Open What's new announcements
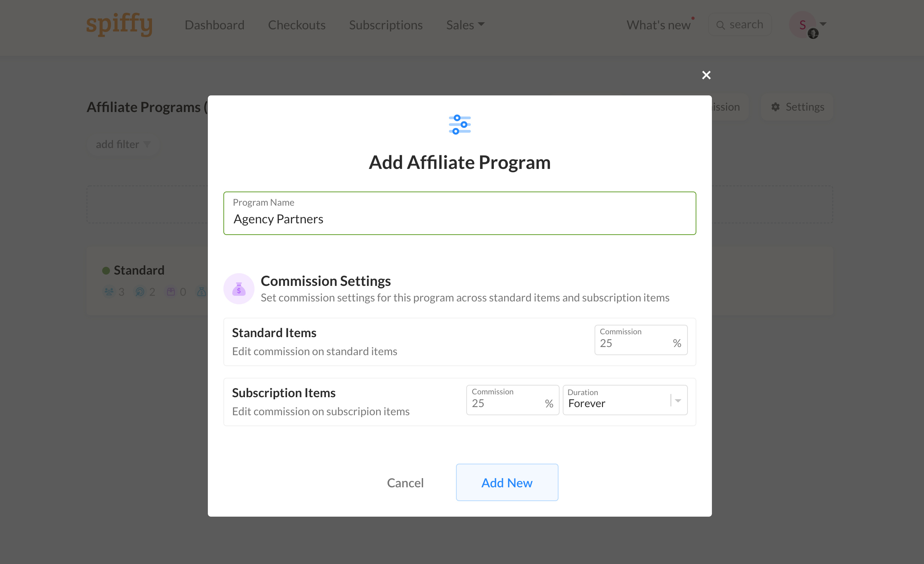The height and width of the screenshot is (564, 924). [658, 25]
